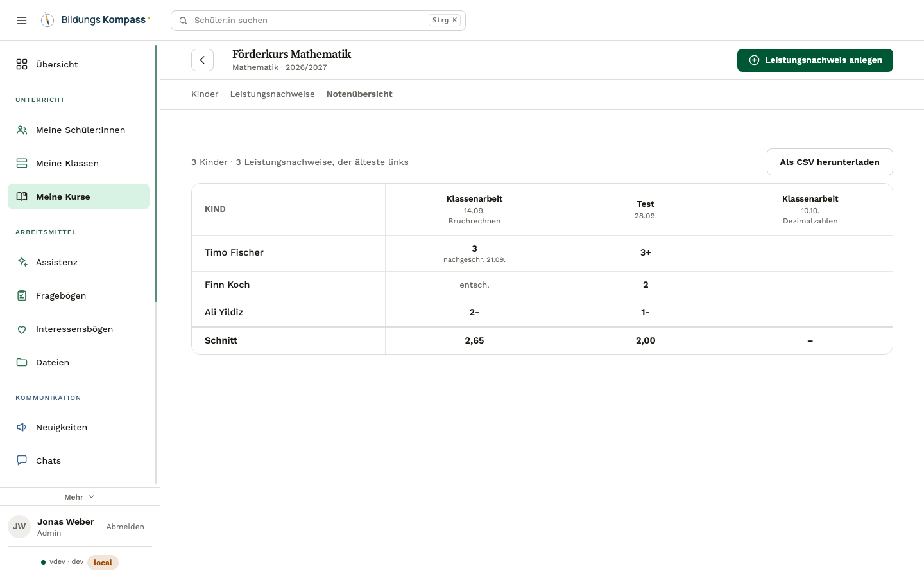This screenshot has height=578, width=924.
Task: Click the Meine Klassen icon
Action: point(22,163)
